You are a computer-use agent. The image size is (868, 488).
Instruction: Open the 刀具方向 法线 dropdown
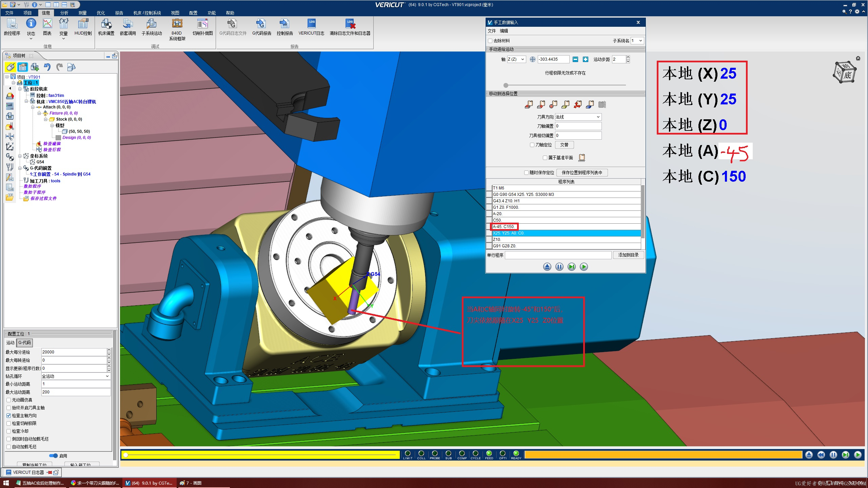point(578,117)
